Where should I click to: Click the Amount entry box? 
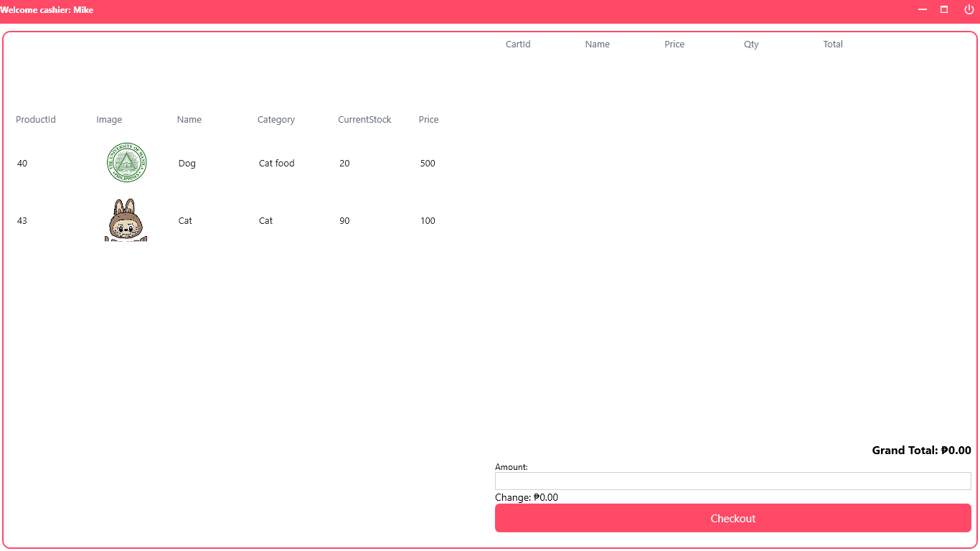click(x=732, y=481)
